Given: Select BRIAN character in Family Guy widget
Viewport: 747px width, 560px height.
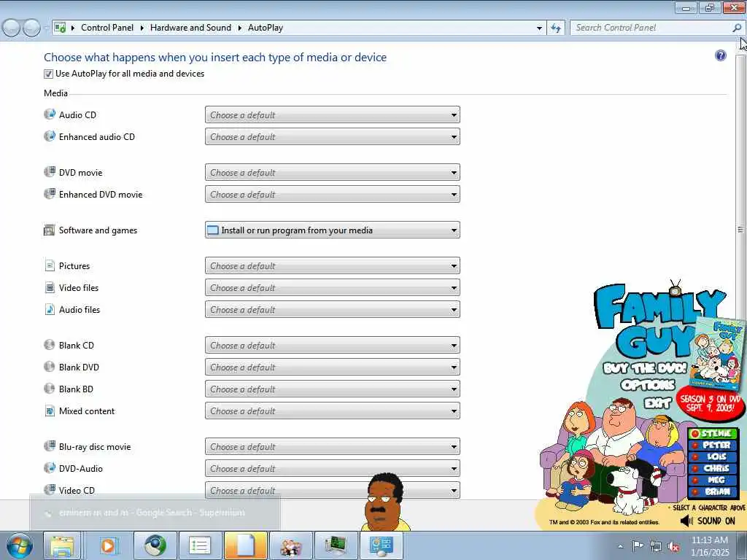Looking at the screenshot, I should click(713, 491).
